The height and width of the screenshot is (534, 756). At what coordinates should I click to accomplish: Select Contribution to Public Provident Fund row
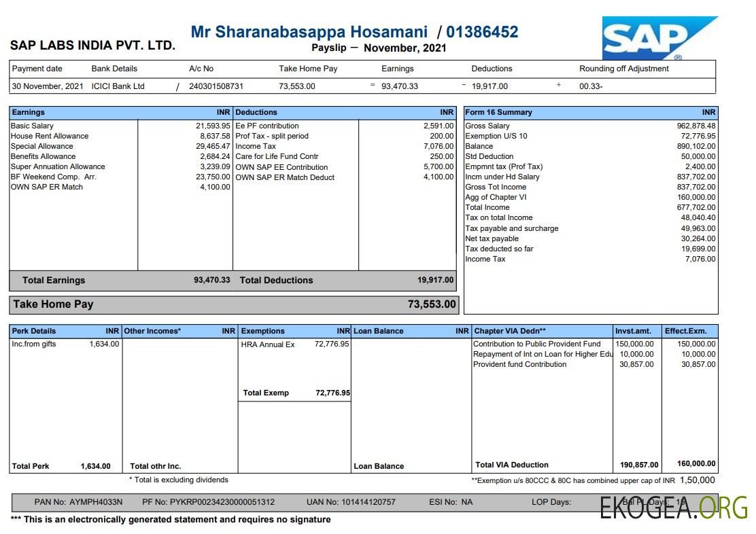pos(594,344)
